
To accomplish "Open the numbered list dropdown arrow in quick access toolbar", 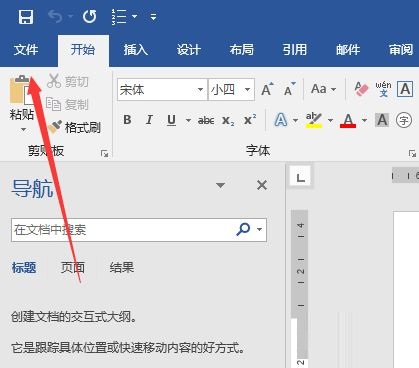I will (134, 16).
